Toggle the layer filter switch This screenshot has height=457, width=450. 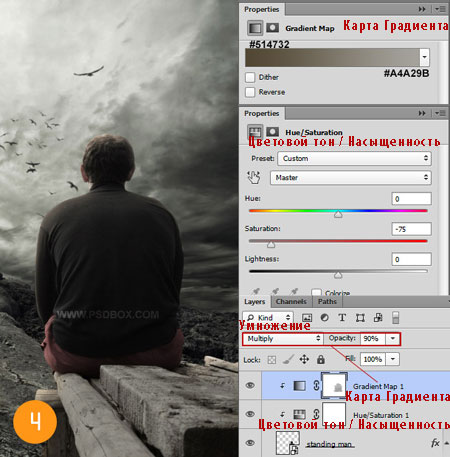coord(396,318)
